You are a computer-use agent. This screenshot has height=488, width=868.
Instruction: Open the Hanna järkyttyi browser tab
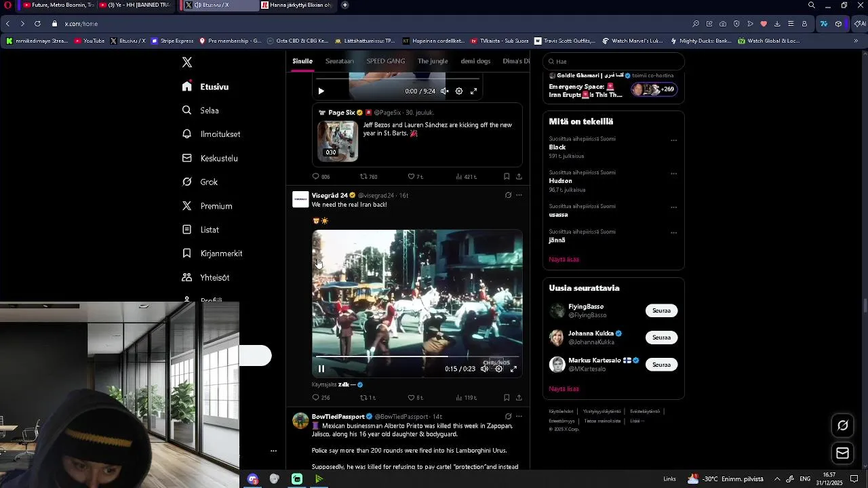(297, 5)
